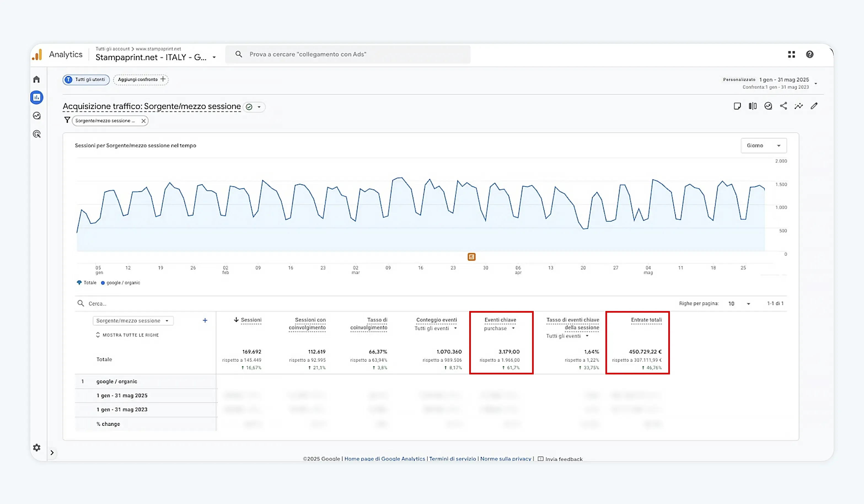Viewport: 864px width, 504px height.
Task: Open the Giorno granularity dropdown
Action: 764,146
